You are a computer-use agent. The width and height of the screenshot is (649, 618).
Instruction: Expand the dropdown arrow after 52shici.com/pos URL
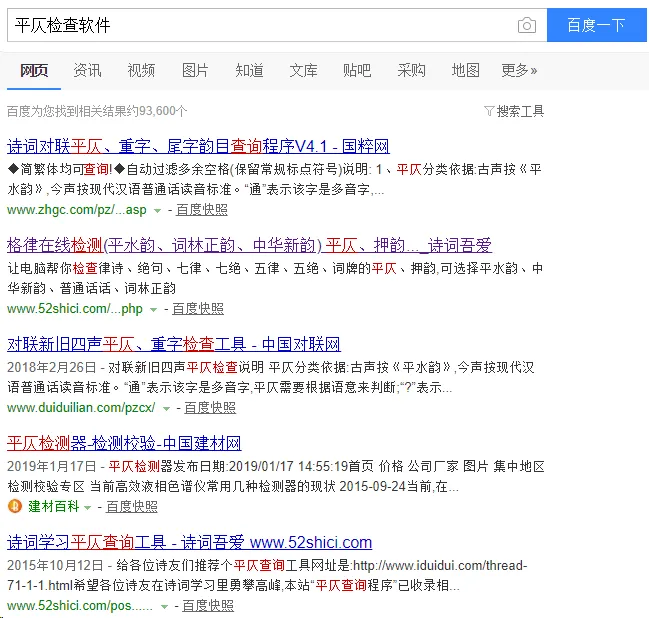click(164, 606)
